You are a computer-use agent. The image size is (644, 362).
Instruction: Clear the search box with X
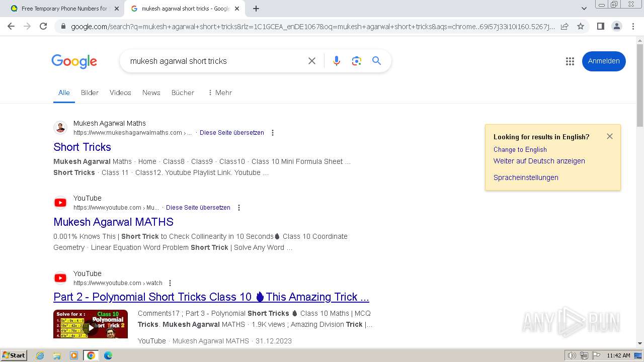coord(312,61)
